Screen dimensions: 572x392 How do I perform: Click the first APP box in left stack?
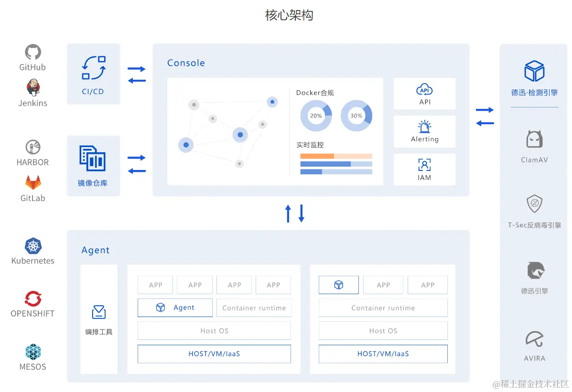click(155, 285)
